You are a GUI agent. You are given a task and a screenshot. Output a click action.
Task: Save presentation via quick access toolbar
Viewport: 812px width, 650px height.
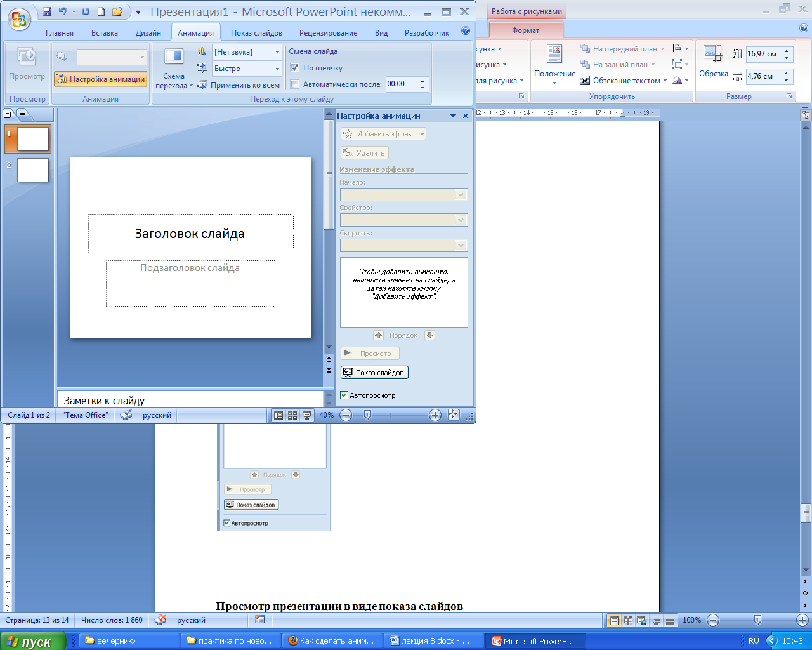point(46,11)
